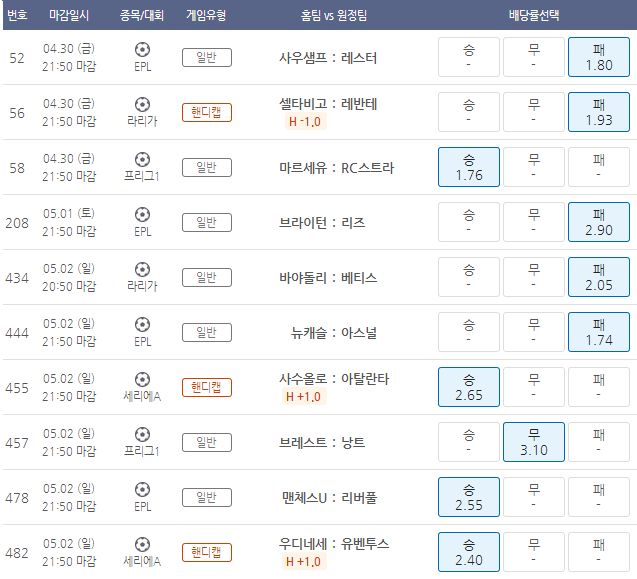Click 패 option for 마르세유 : RC스트라
The height and width of the screenshot is (579, 637).
(599, 167)
